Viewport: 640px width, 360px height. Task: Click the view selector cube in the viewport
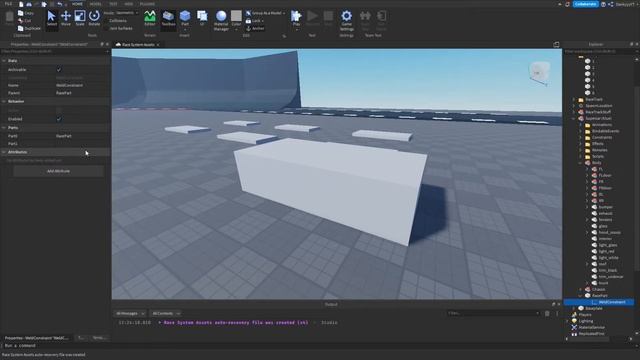coord(540,73)
